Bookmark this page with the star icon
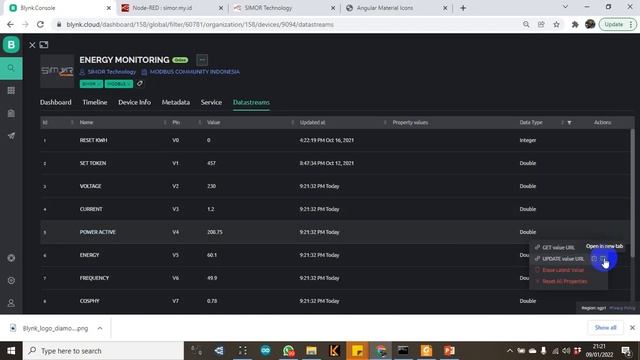Viewport: 640px width, 360px height. (556, 24)
